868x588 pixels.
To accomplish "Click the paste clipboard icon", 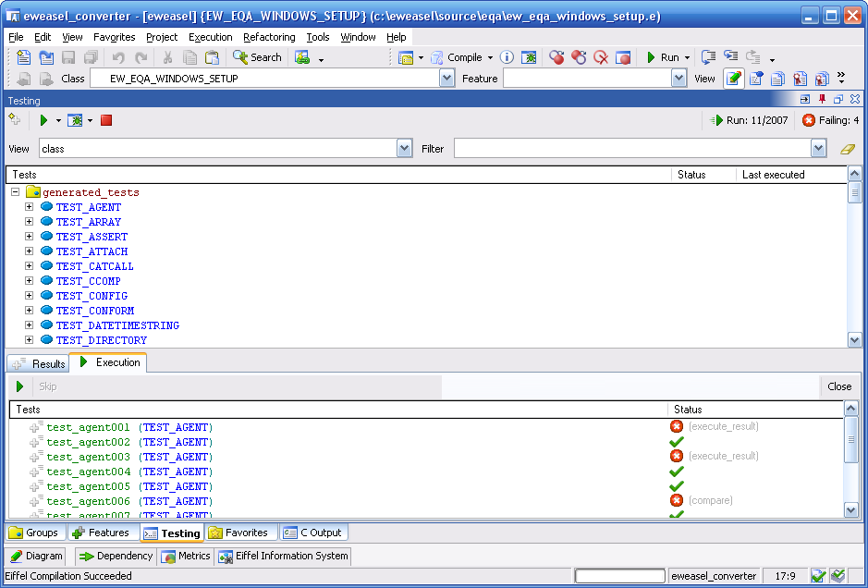I will point(212,57).
